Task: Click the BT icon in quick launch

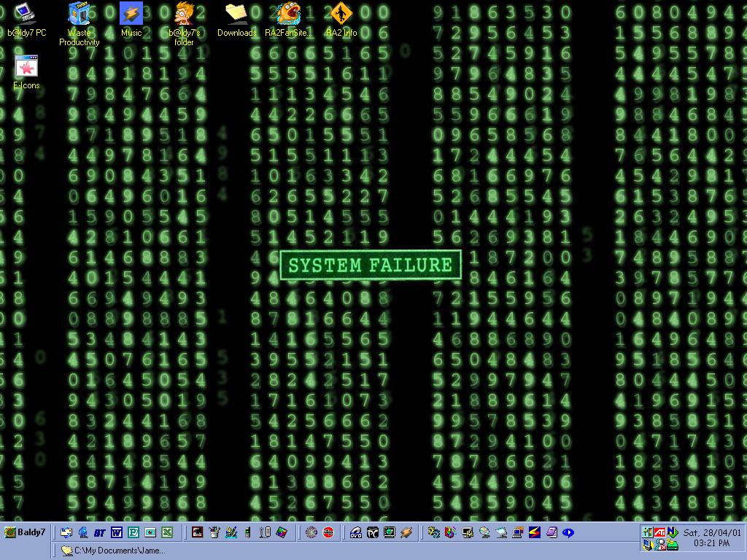Action: [99, 532]
